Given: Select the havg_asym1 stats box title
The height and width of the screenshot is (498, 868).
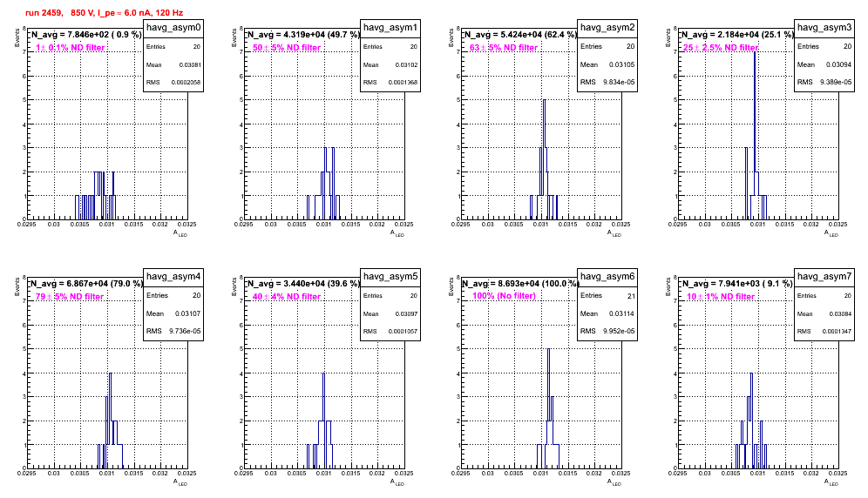Looking at the screenshot, I should pos(390,28).
